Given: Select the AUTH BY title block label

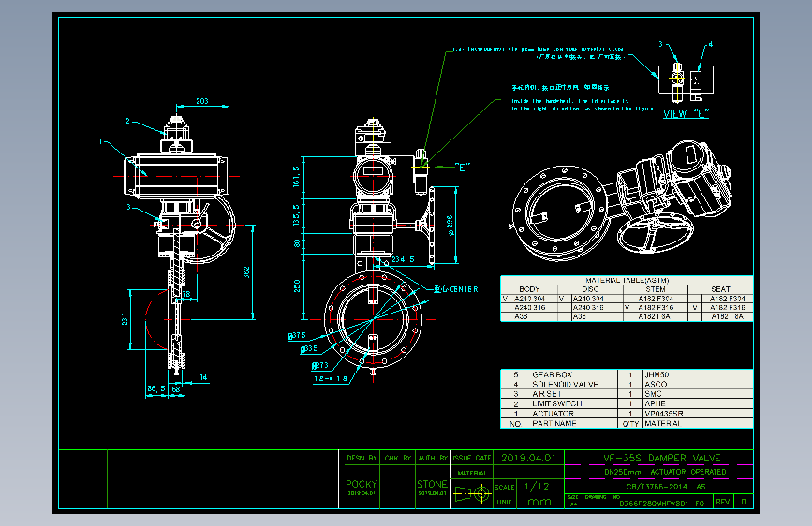Looking at the screenshot, I should coord(433,459).
